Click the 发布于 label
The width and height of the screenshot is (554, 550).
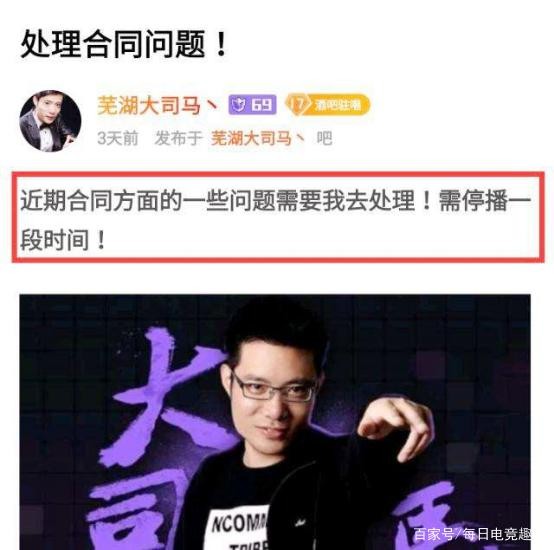point(178,138)
